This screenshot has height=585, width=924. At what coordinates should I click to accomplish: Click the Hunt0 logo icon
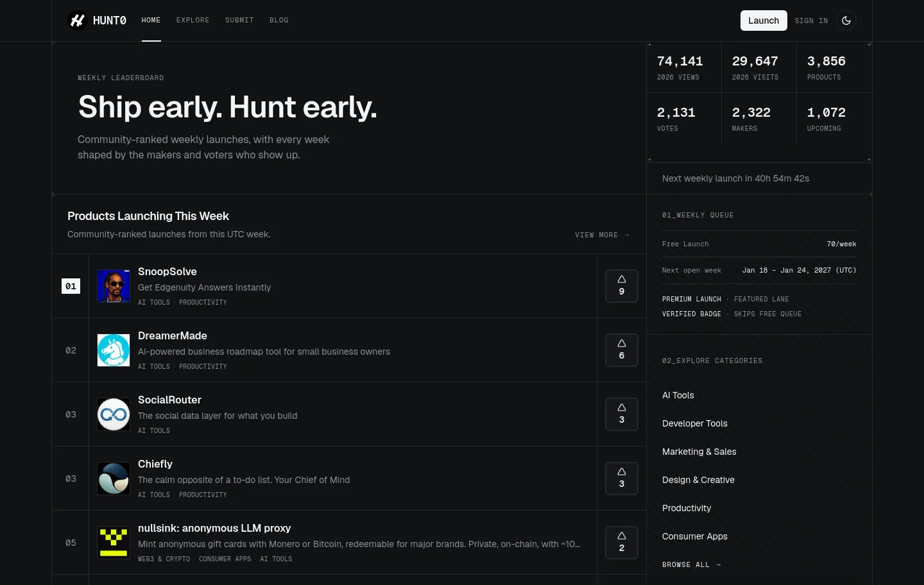click(x=78, y=21)
